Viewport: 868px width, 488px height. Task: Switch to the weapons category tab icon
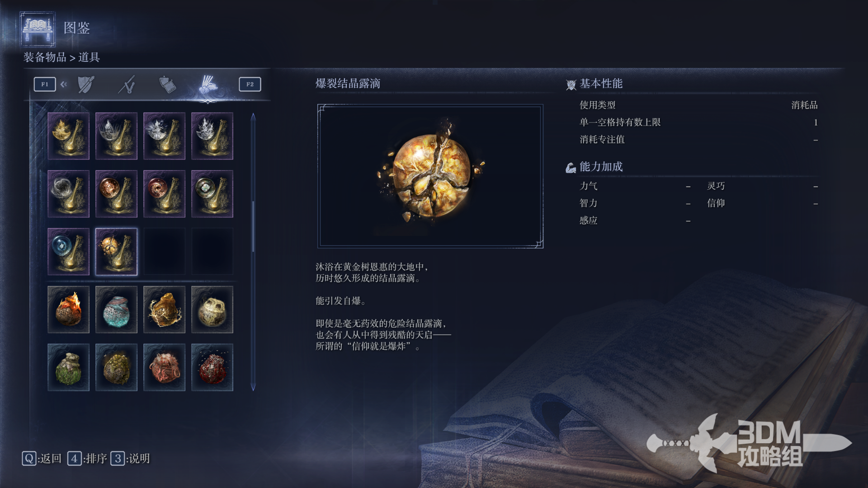(127, 84)
